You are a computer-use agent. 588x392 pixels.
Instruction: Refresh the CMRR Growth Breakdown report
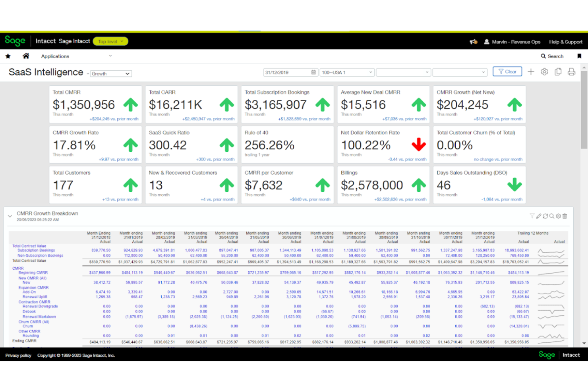point(545,216)
